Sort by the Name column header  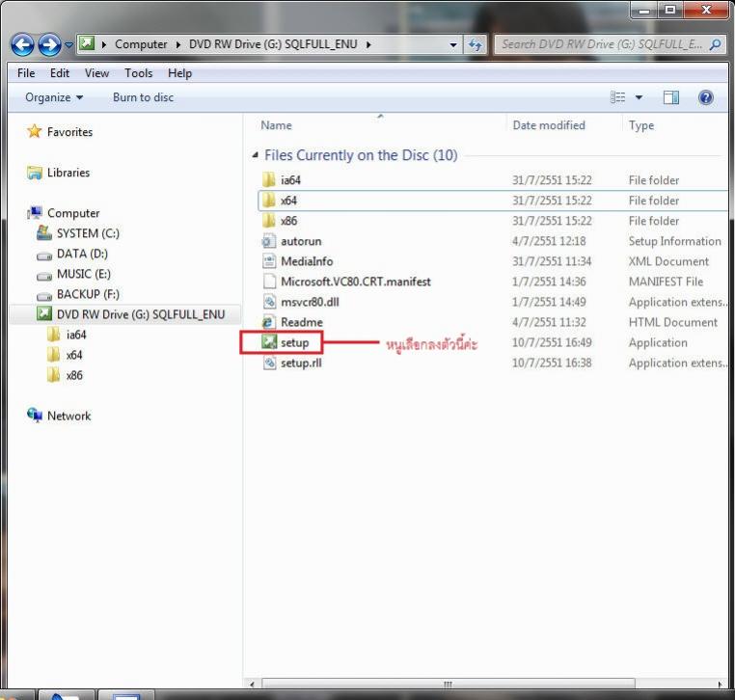click(x=276, y=125)
